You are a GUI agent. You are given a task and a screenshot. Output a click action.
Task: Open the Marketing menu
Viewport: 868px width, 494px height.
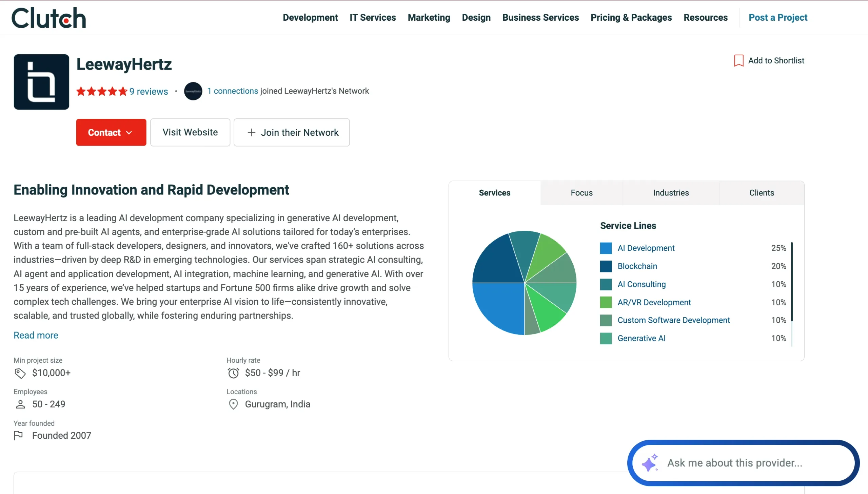point(429,17)
